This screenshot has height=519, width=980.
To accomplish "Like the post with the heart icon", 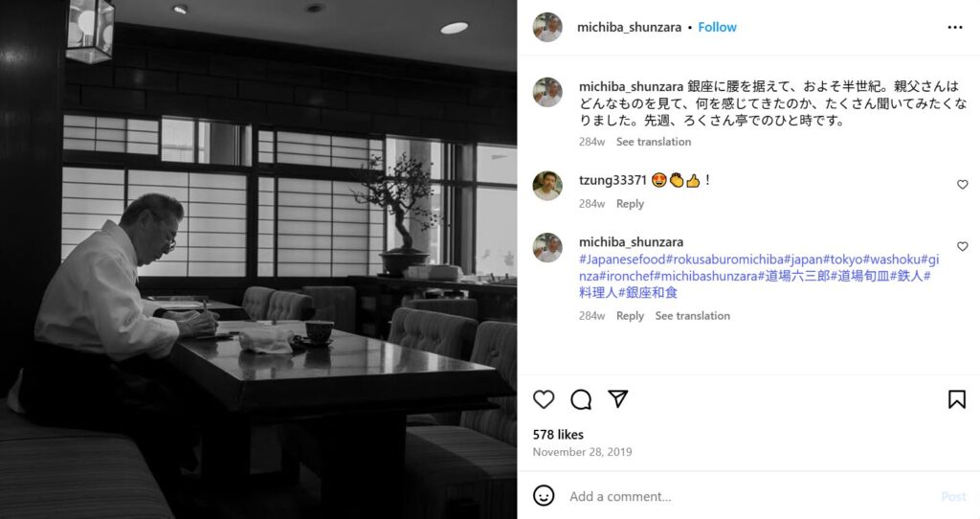I will click(x=544, y=399).
